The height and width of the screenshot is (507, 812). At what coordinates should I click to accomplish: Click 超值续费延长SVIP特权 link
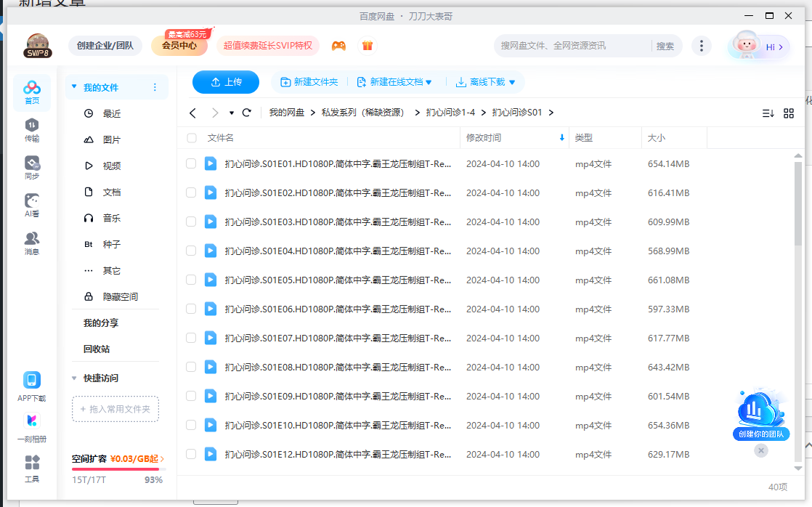[268, 46]
